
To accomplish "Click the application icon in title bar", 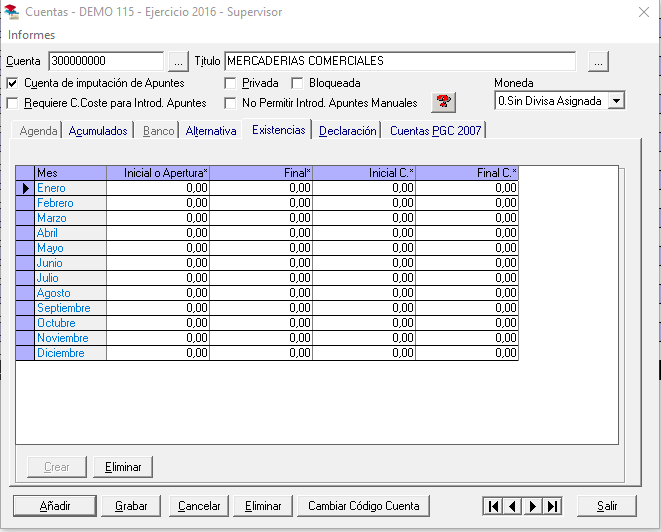I will pyautogui.click(x=12, y=12).
